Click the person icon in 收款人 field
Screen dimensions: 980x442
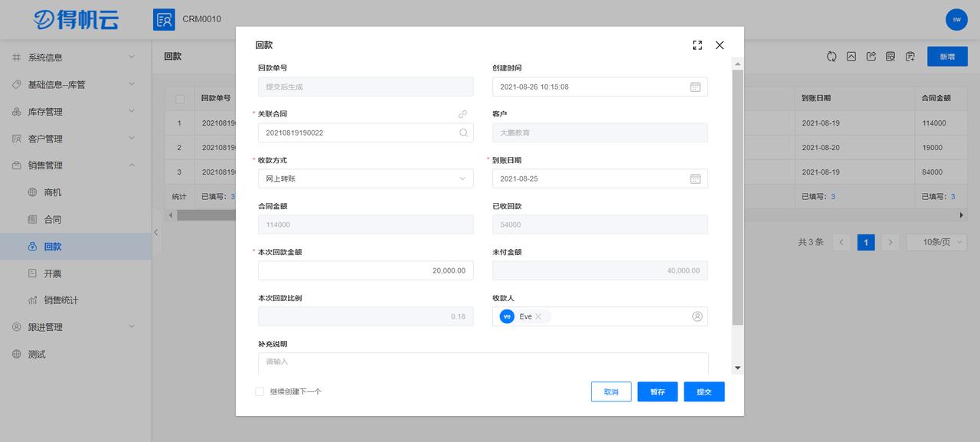pyautogui.click(x=695, y=316)
